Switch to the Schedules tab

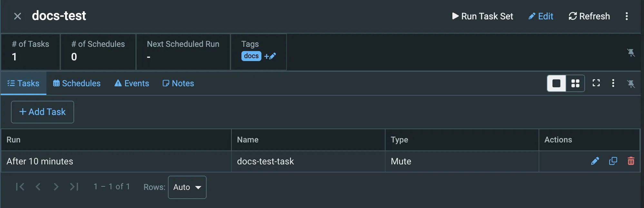[77, 83]
